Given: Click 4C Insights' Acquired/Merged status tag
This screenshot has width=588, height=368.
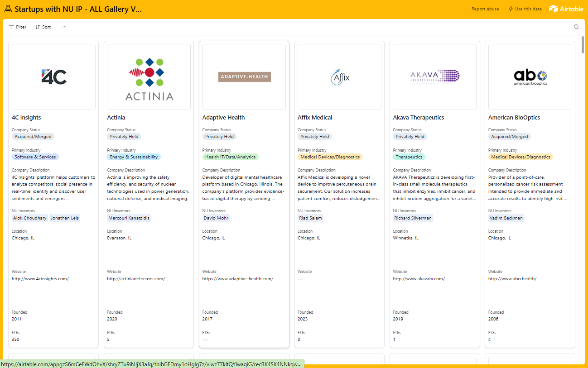Looking at the screenshot, I should [x=33, y=137].
